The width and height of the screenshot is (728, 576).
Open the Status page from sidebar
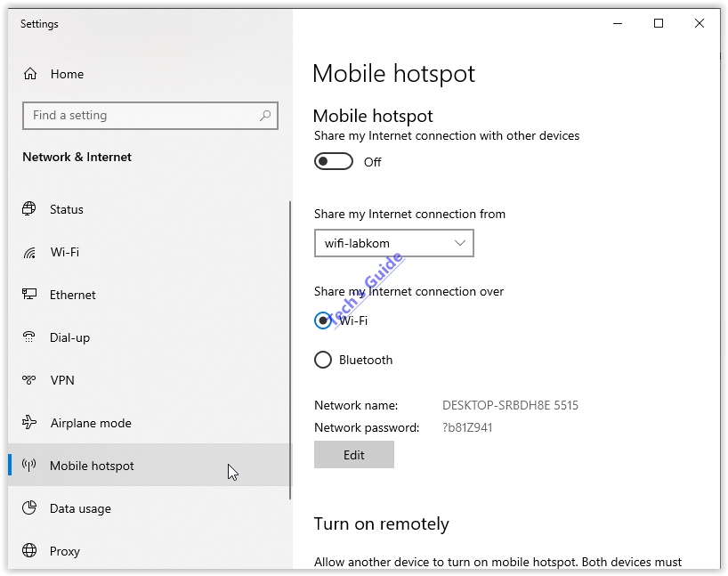tap(28, 209)
